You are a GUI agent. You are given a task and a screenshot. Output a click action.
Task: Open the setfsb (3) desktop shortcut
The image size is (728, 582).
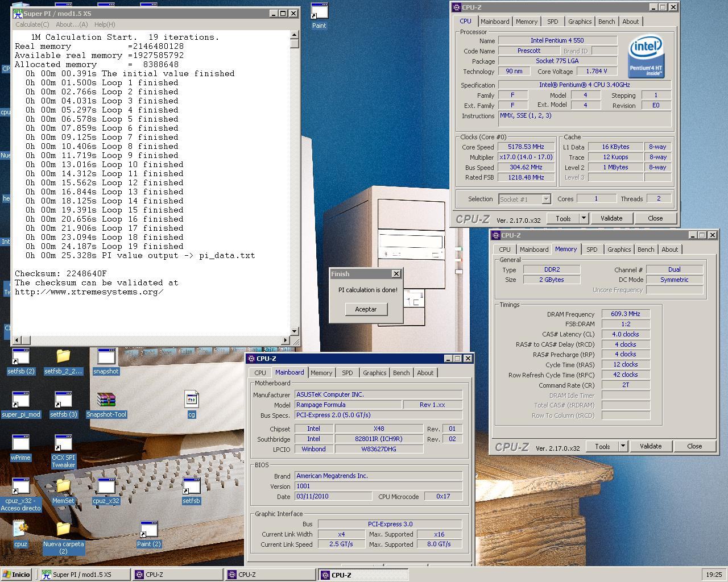click(63, 404)
